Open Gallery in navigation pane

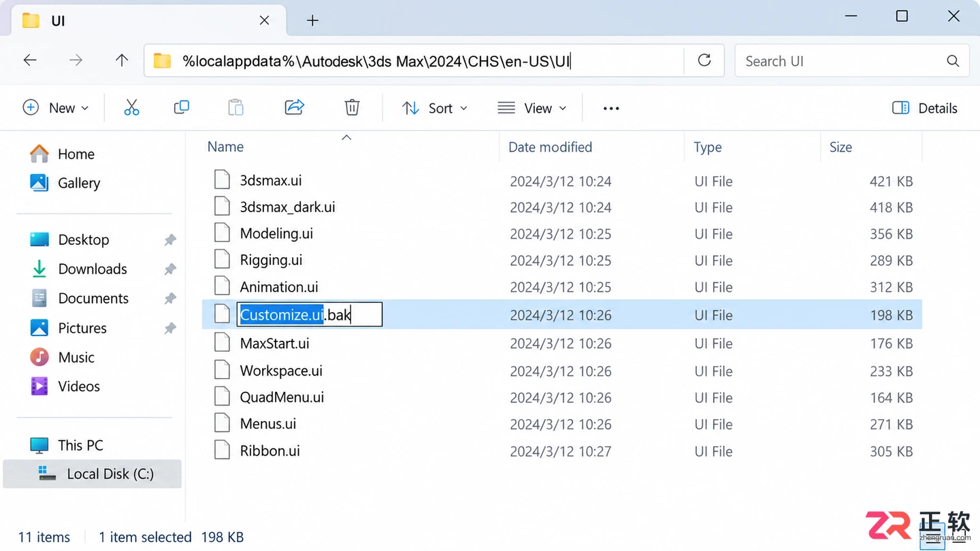65,183
